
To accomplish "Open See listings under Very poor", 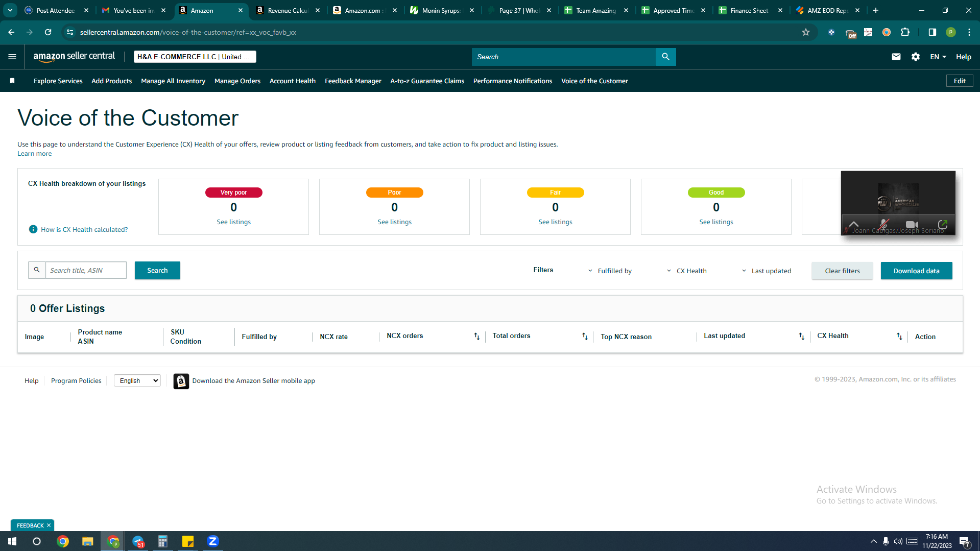I will pyautogui.click(x=233, y=222).
